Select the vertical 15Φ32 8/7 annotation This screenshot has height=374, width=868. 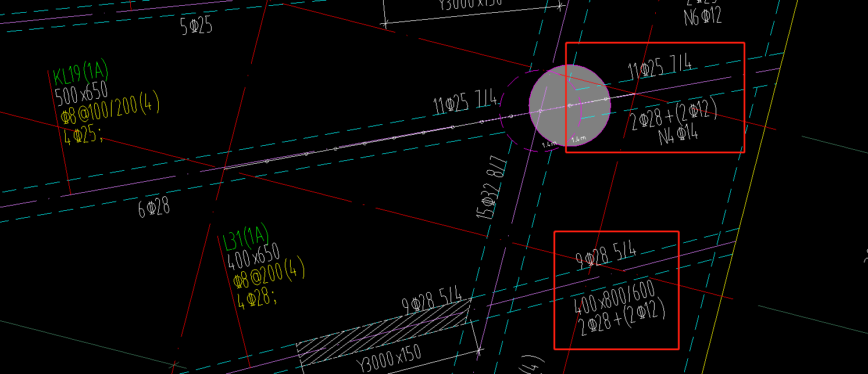[x=492, y=188]
